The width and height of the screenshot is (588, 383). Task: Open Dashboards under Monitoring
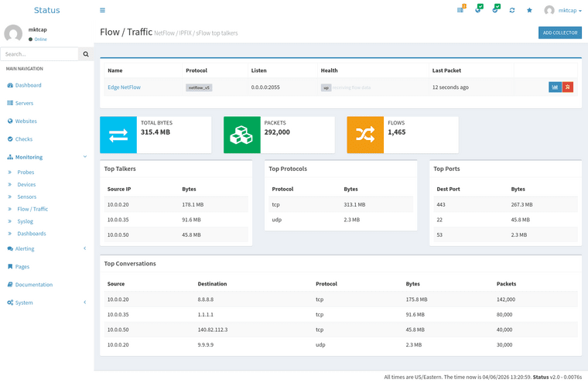(x=32, y=234)
